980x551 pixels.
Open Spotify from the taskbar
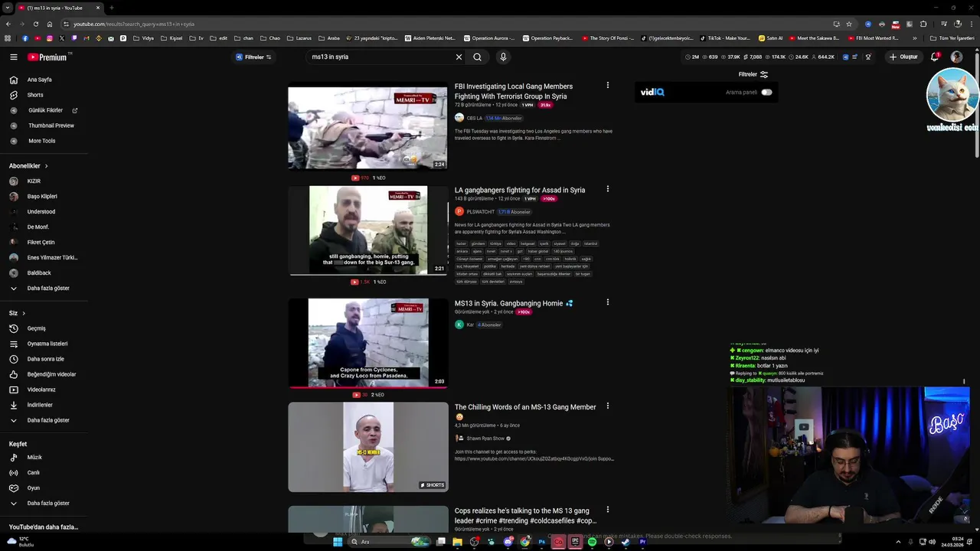[x=592, y=542]
